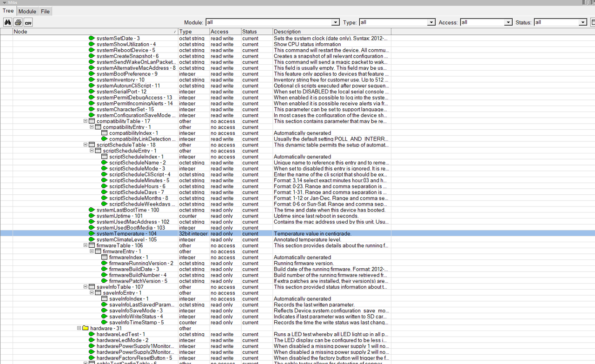The image size is (595, 364).
Task: Click green icon of systemCreateSnapshot - 6
Action: coord(92,56)
